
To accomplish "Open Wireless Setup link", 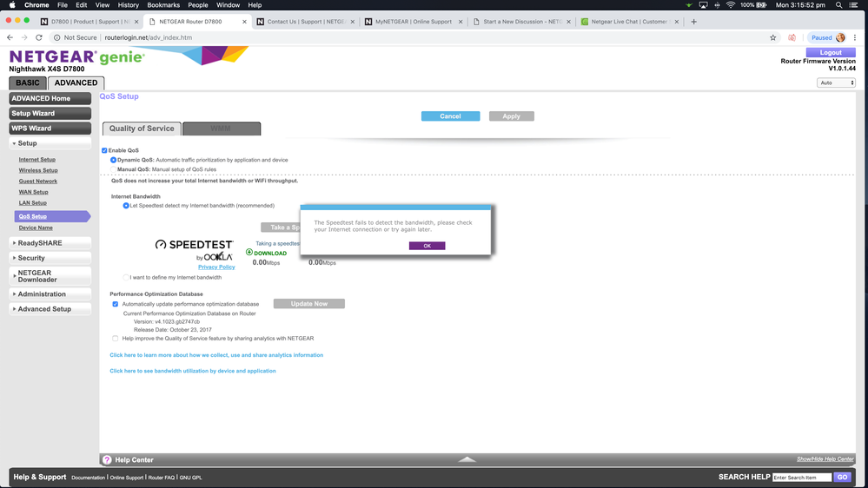I will coord(38,170).
